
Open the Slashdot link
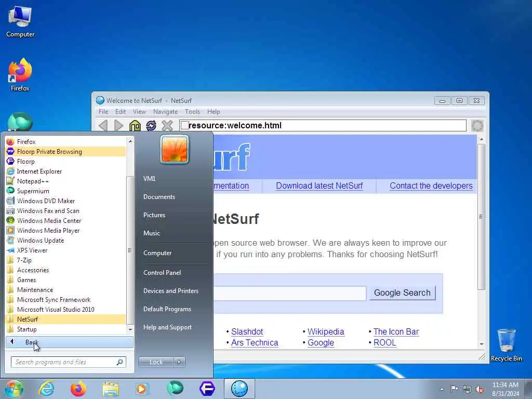click(247, 331)
